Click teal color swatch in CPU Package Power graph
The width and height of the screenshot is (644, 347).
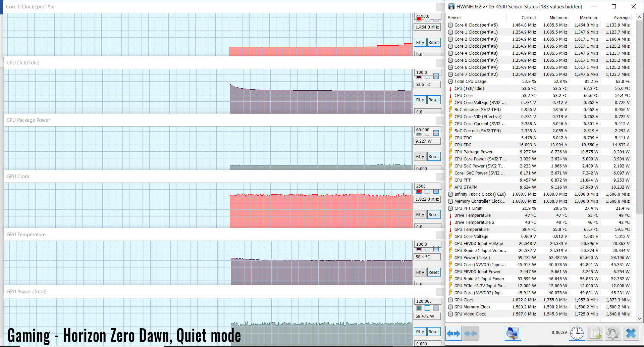(419, 134)
